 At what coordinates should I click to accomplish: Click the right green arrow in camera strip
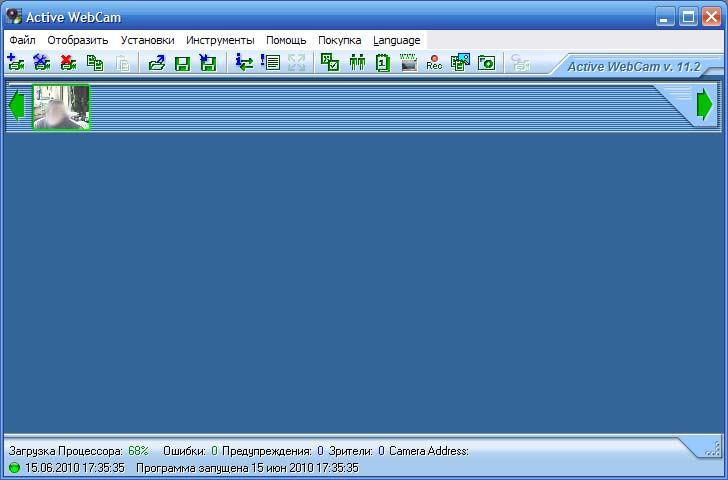[x=704, y=104]
